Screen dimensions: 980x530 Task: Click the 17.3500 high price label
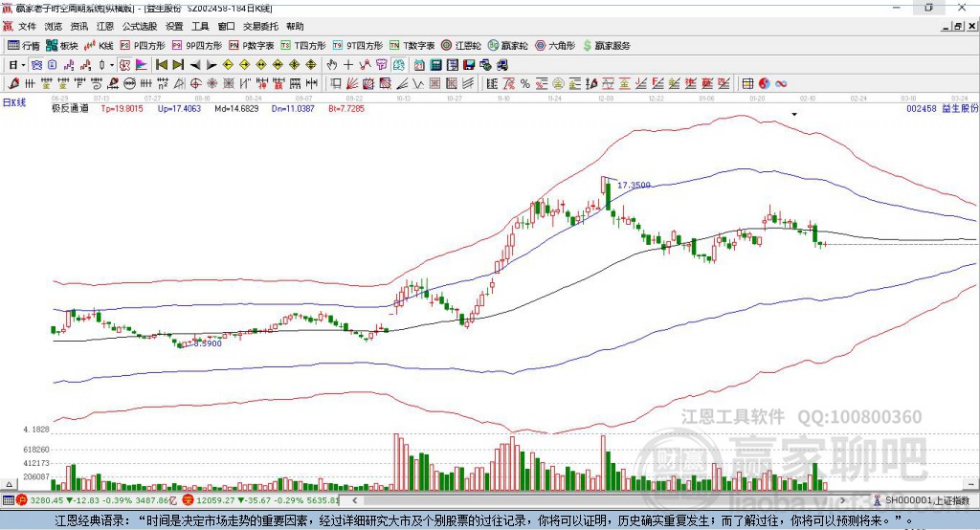click(634, 185)
